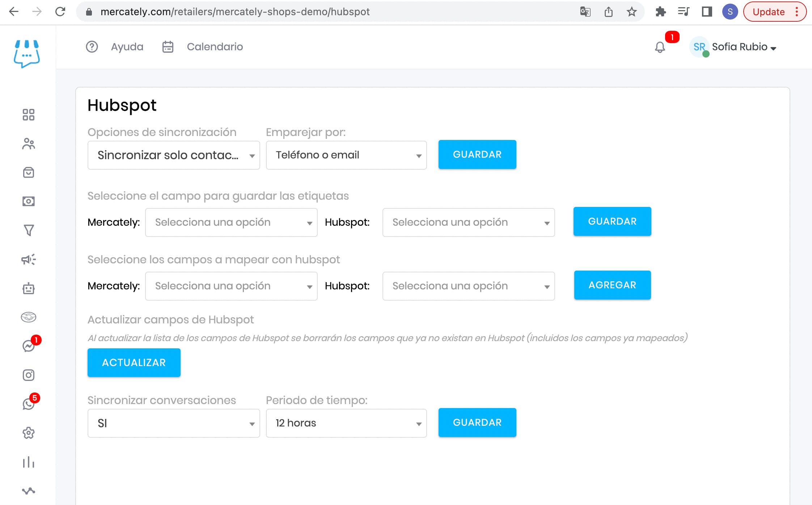Screen dimensions: 812x505
Task: Change Sincronizar conversaciones from SI
Action: (x=174, y=423)
